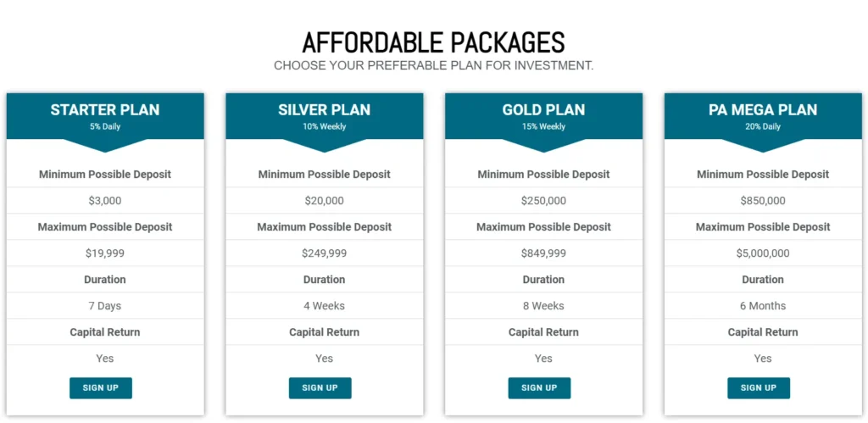The image size is (868, 423).
Task: Select the Silver Plan heading
Action: pyautogui.click(x=325, y=110)
